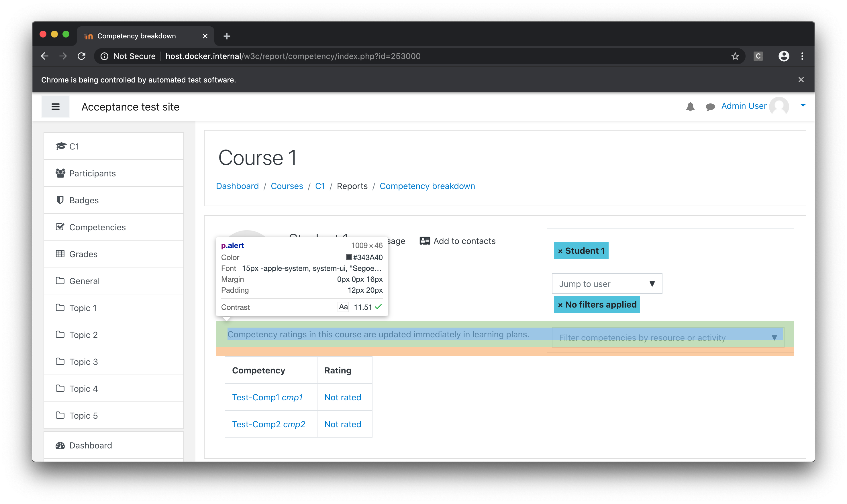This screenshot has width=847, height=504.
Task: Toggle the hamburger side panel button
Action: point(55,107)
